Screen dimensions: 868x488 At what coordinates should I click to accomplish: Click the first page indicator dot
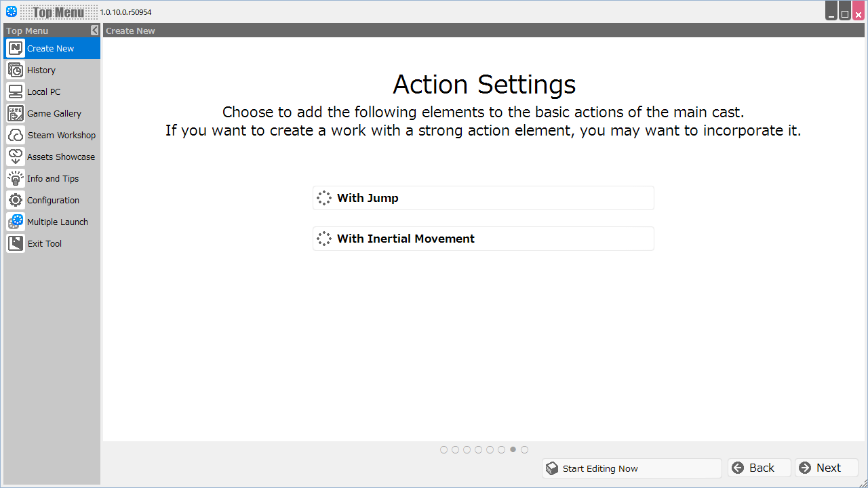point(443,449)
